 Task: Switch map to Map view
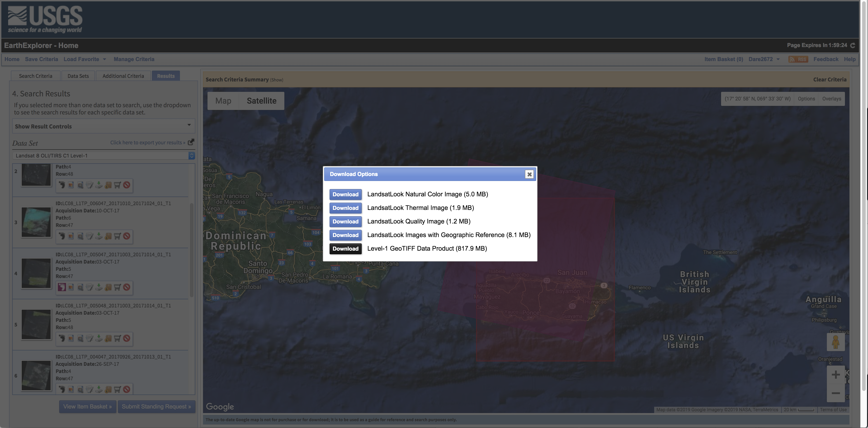pos(223,101)
